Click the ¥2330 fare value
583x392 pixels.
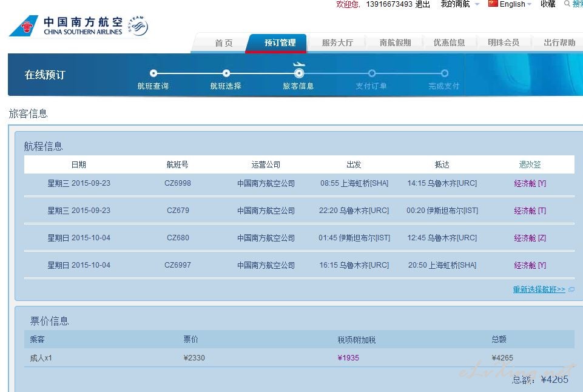(x=194, y=358)
